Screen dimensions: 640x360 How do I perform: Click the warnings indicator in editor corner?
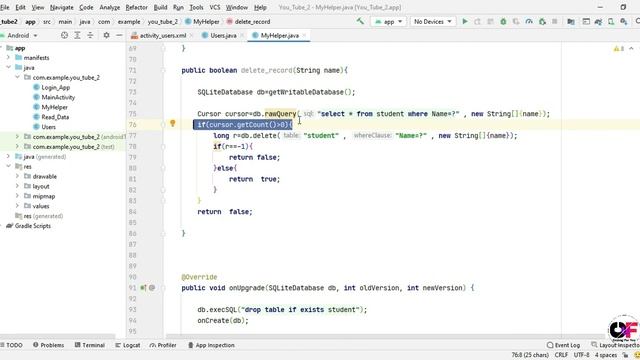pos(618,49)
